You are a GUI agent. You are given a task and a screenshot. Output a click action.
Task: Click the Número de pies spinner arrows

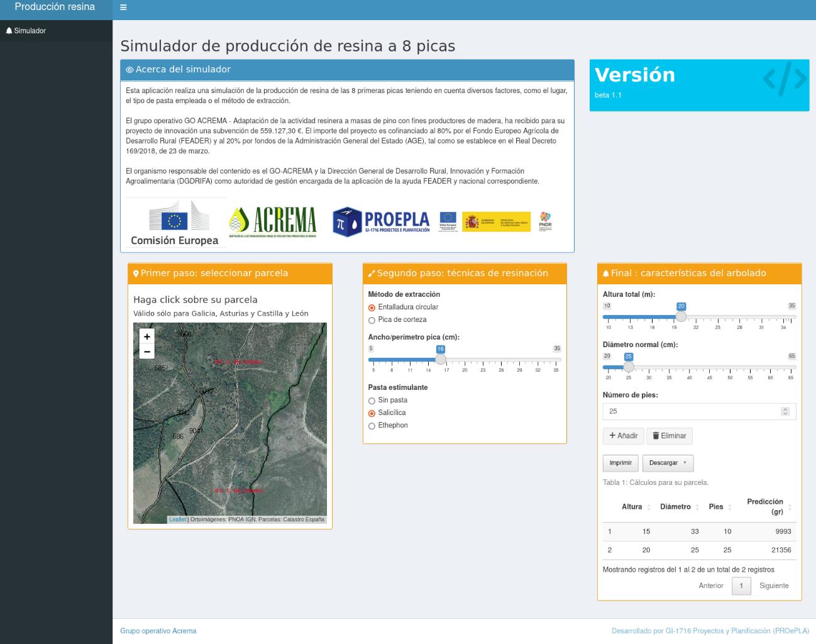click(x=785, y=411)
